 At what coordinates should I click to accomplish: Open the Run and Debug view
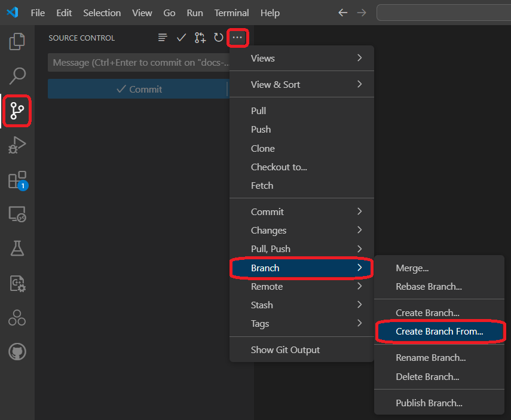(17, 145)
